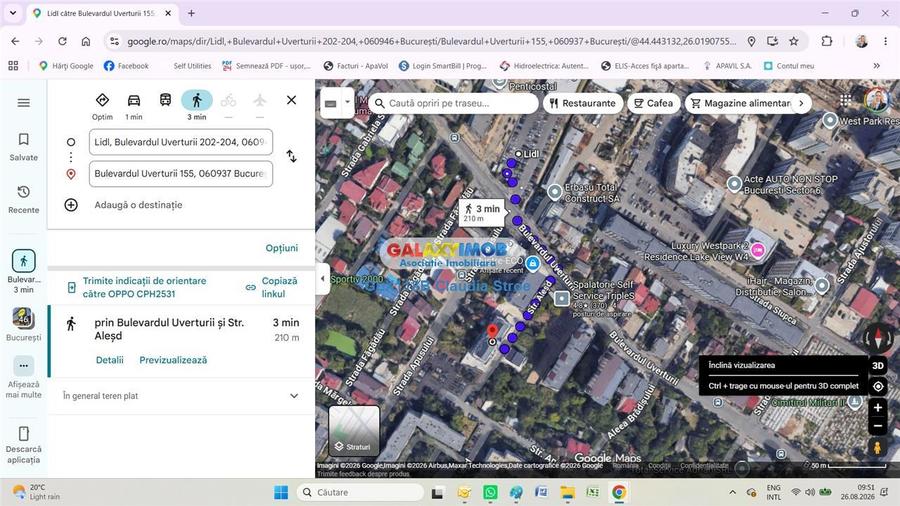
Task: Collapse the side panel arrow
Action: (x=323, y=279)
